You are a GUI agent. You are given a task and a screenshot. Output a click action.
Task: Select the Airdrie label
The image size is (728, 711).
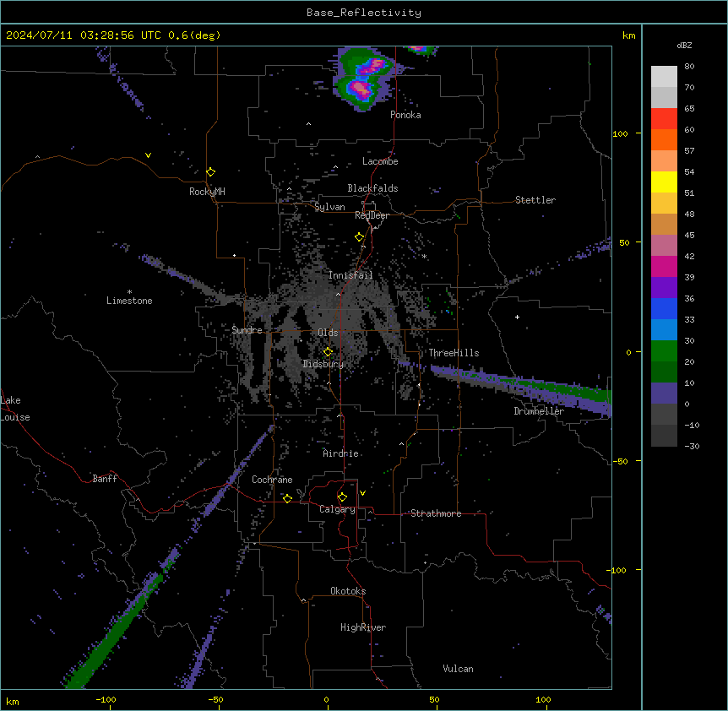pos(341,453)
